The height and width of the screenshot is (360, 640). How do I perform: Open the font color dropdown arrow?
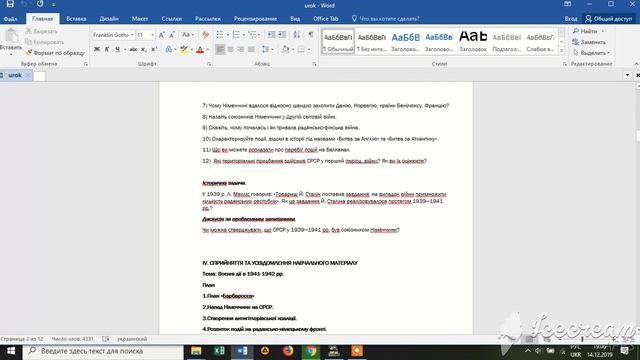(207, 50)
